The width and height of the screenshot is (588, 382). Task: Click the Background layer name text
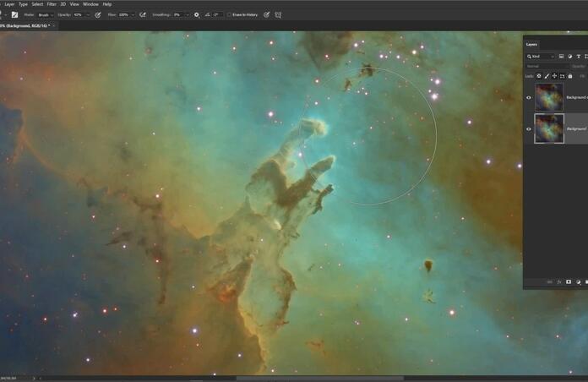577,128
